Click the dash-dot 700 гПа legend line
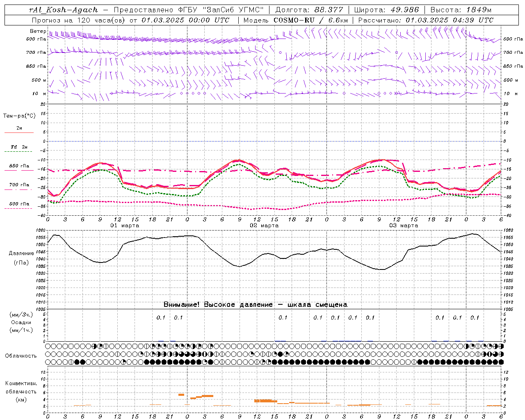This screenshot has height=420, width=525. [x=19, y=189]
